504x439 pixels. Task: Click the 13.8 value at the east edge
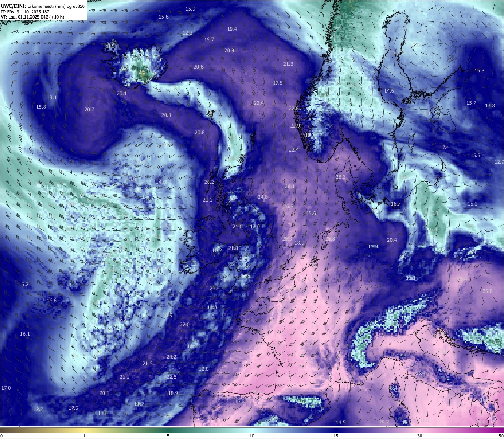click(x=490, y=106)
